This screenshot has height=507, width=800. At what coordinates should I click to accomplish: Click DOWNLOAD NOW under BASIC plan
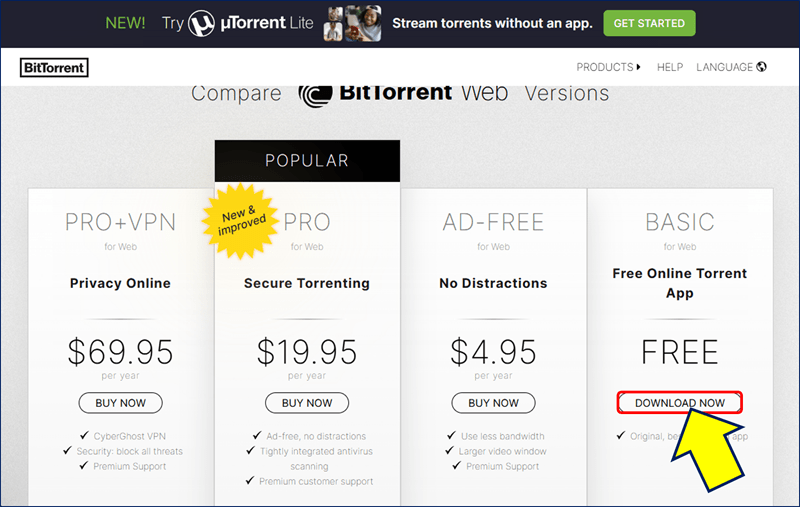coord(680,403)
